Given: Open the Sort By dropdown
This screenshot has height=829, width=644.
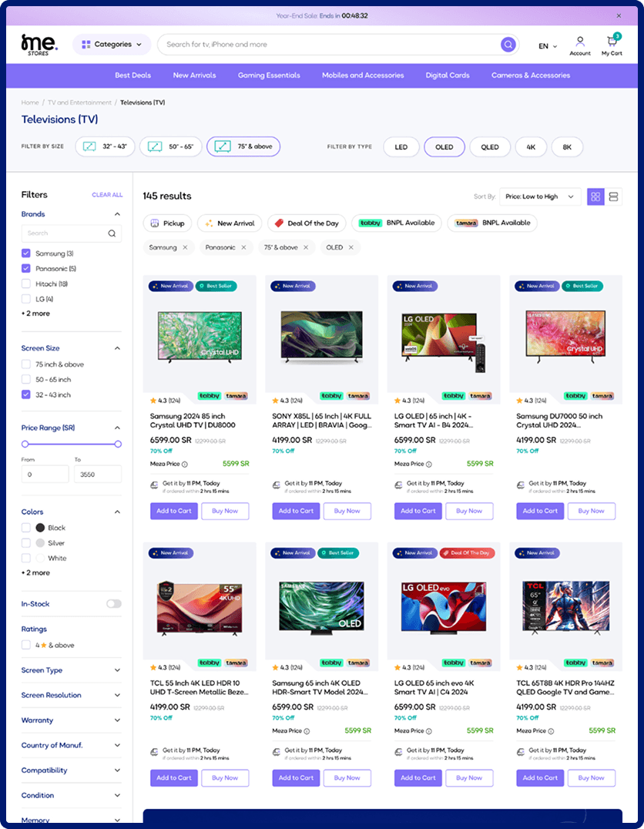Looking at the screenshot, I should pos(539,197).
